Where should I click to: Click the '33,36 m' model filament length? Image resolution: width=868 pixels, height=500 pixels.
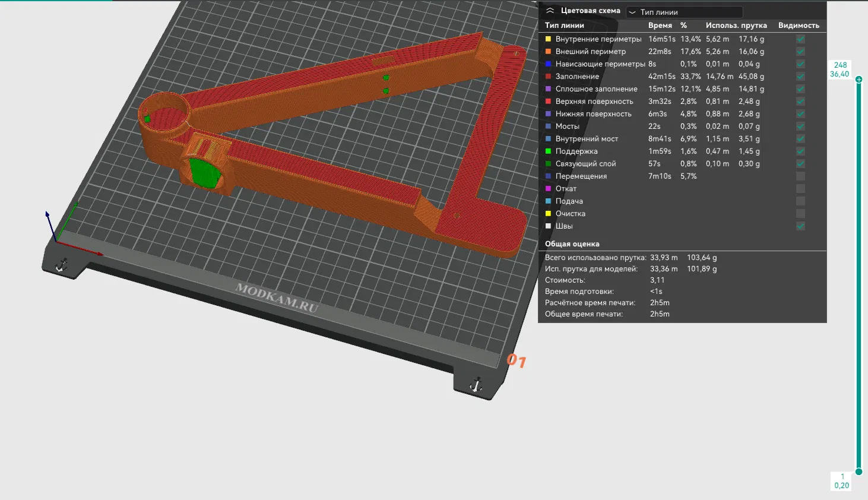[x=664, y=269]
